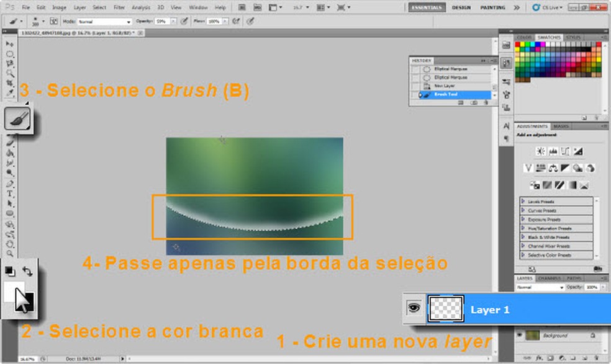
Task: Select the Elliptical Marquee tool
Action: pos(10,54)
